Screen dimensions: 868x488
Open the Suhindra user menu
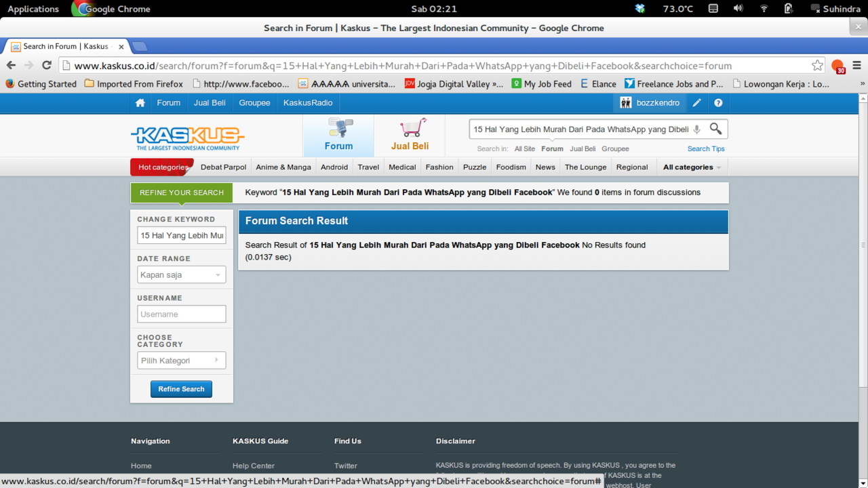[x=835, y=9]
